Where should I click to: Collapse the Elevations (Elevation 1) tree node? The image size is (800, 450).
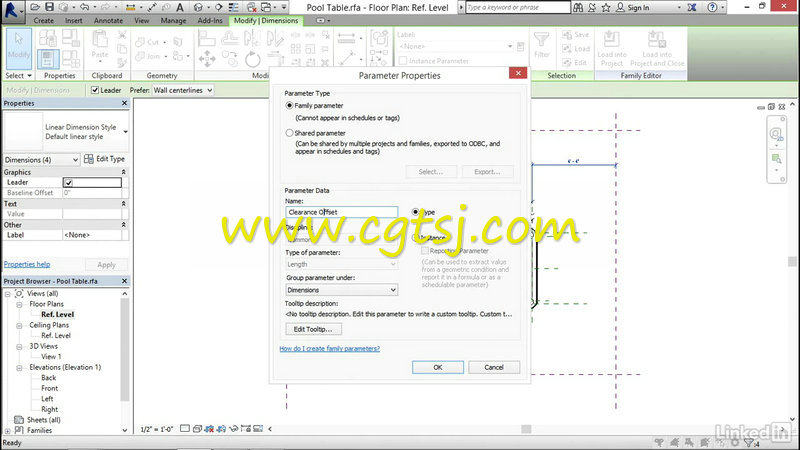pyautogui.click(x=19, y=367)
